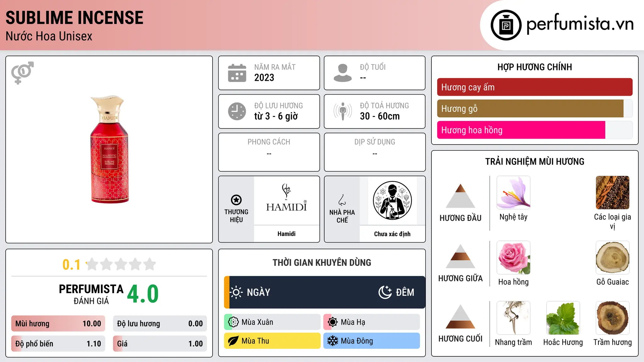
Task: Click the Perfumista rating score 4.0
Action: click(143, 294)
